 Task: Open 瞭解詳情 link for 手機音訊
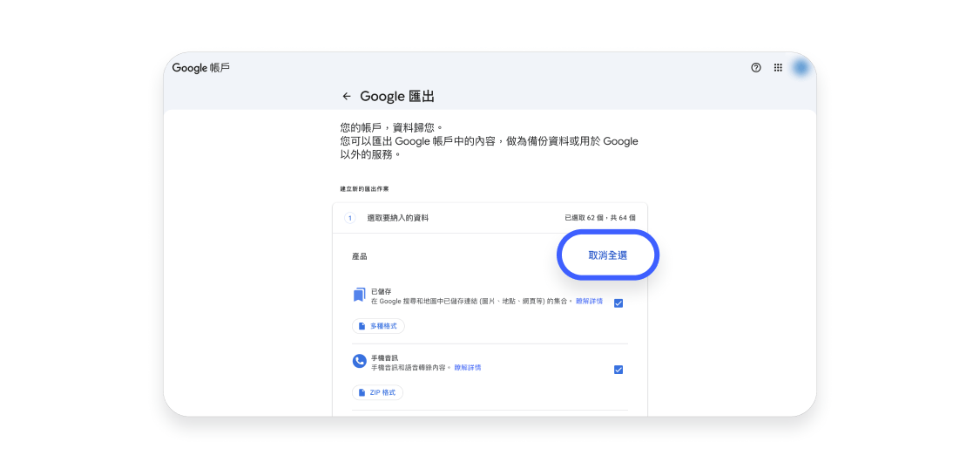[x=468, y=368]
